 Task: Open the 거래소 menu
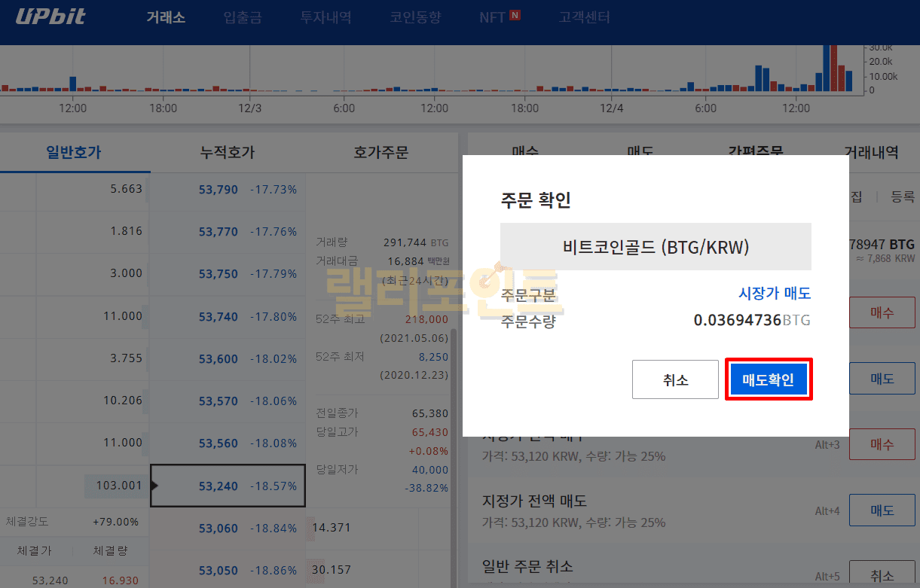coord(166,17)
